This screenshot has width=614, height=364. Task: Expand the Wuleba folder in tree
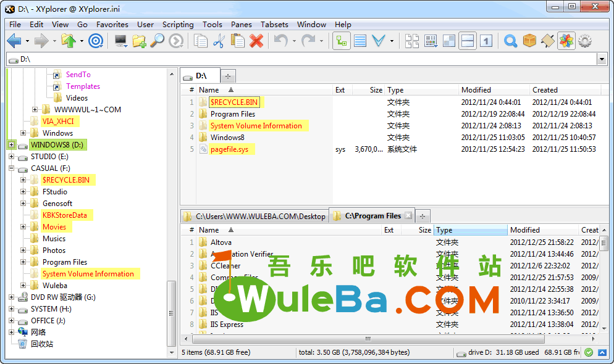pyautogui.click(x=23, y=286)
